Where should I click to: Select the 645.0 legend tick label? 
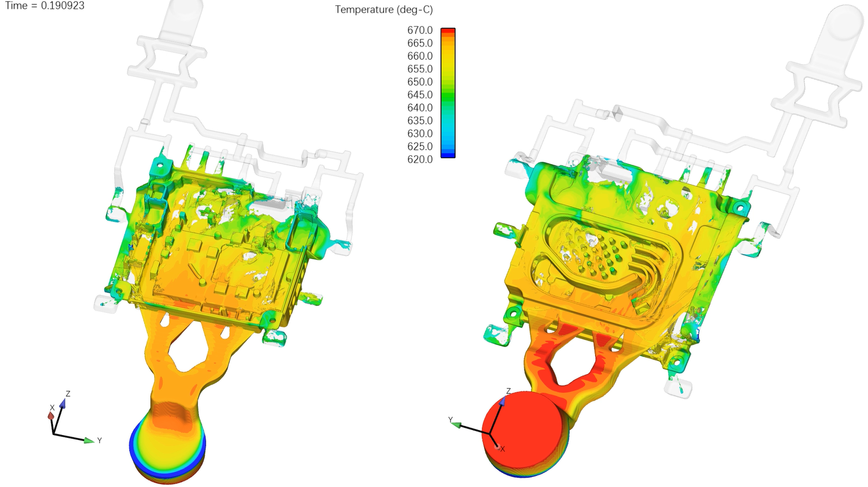click(x=419, y=95)
